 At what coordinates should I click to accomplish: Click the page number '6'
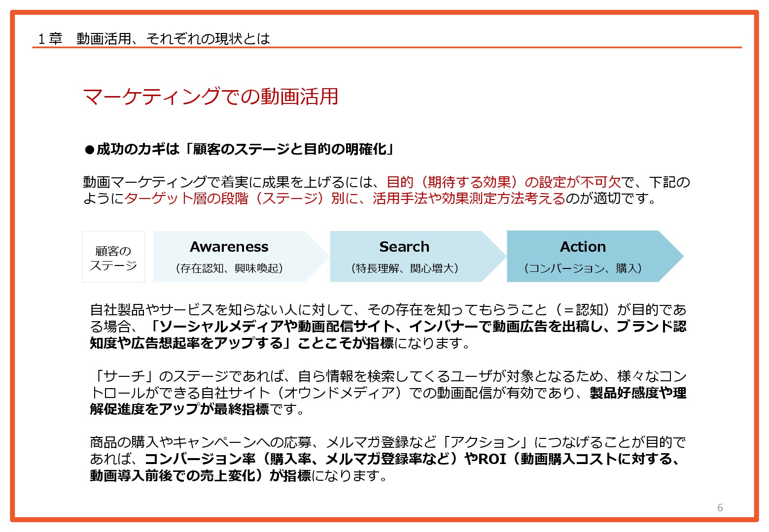click(x=720, y=508)
